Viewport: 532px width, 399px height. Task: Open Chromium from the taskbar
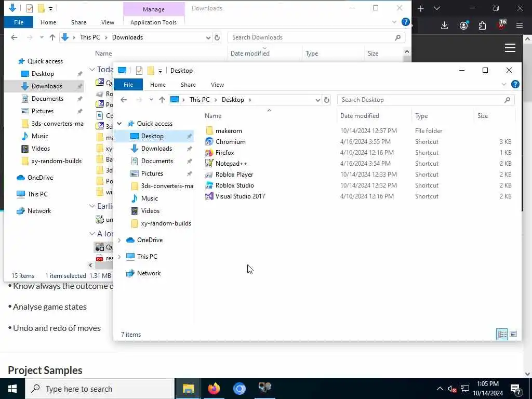pos(239,389)
